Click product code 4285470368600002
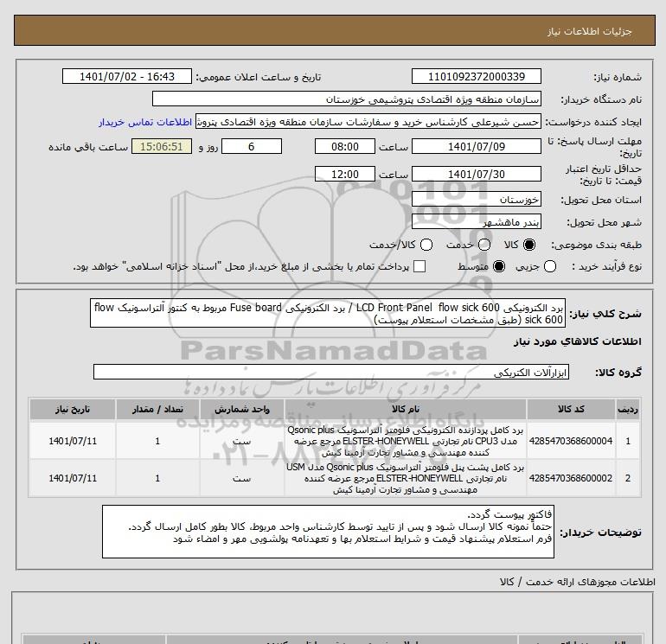The height and width of the screenshot is (644, 666). click(571, 478)
